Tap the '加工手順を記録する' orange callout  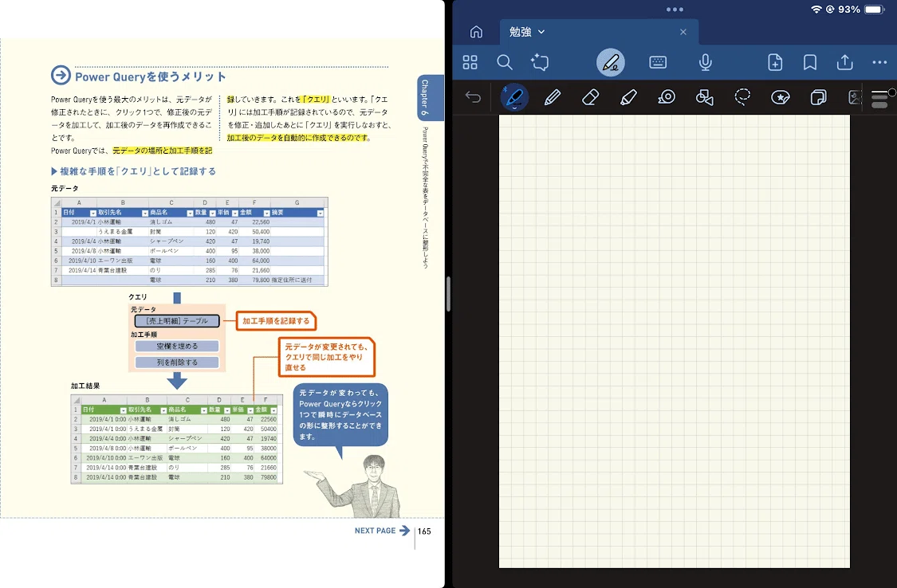tap(276, 320)
